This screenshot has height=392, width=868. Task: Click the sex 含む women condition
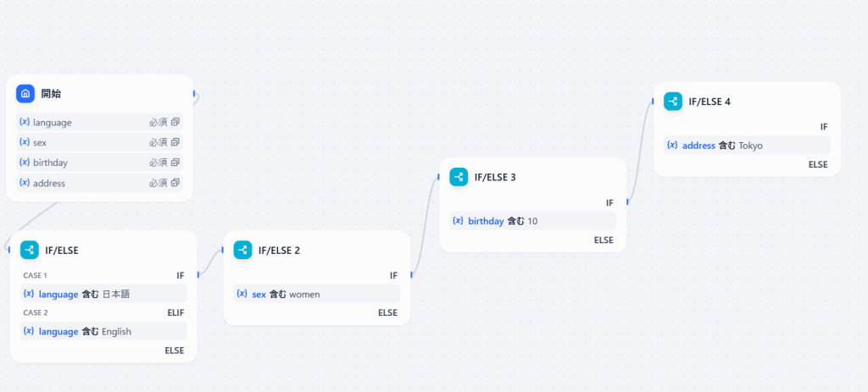[x=317, y=294]
